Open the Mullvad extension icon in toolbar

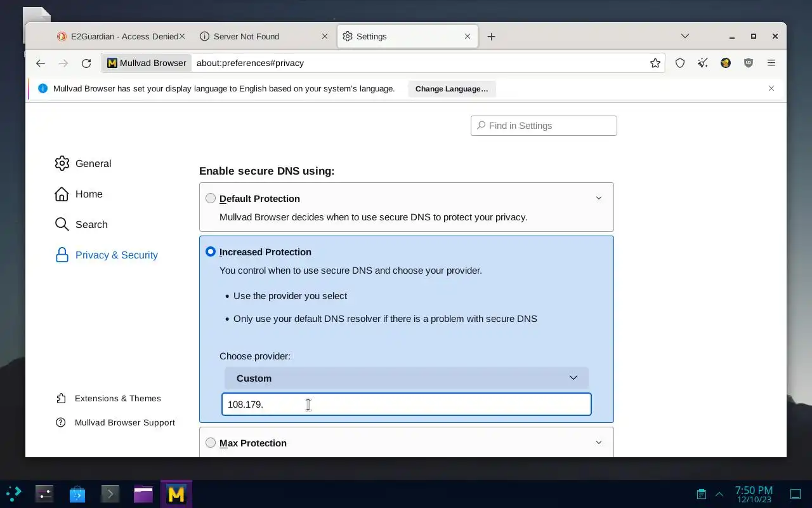click(x=726, y=63)
